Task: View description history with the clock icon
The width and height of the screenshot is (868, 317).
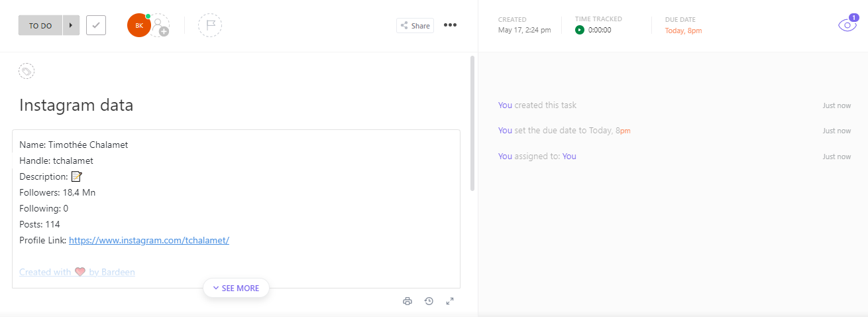Action: pyautogui.click(x=429, y=301)
